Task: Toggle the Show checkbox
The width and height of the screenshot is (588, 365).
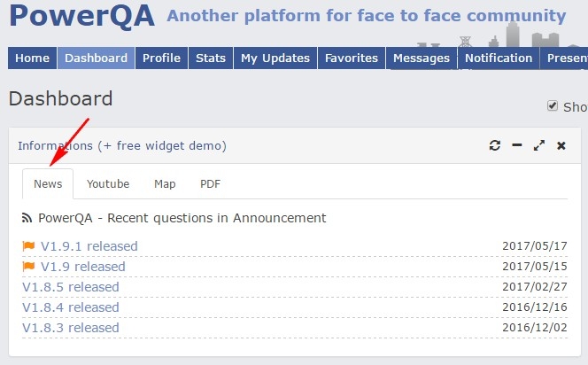Action: coord(553,105)
